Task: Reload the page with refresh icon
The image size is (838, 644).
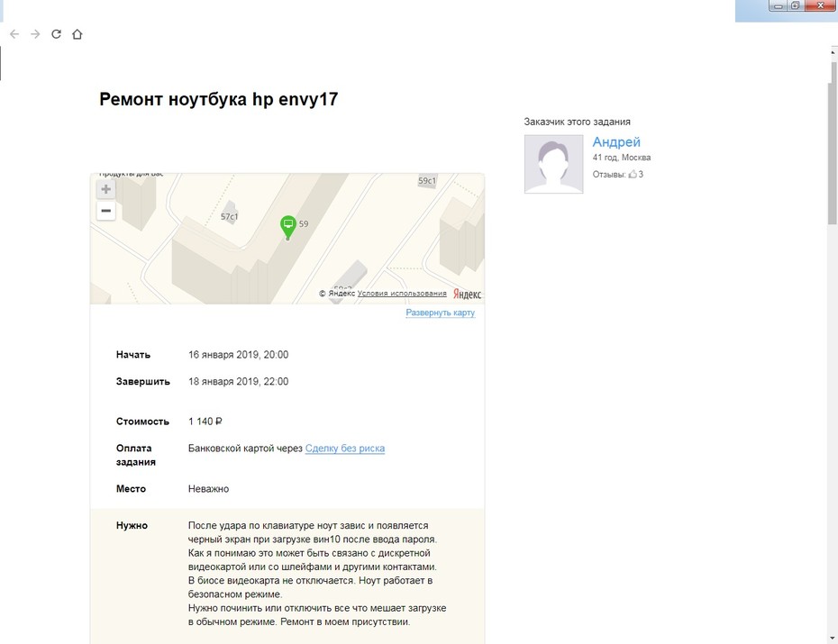Action: coord(56,34)
